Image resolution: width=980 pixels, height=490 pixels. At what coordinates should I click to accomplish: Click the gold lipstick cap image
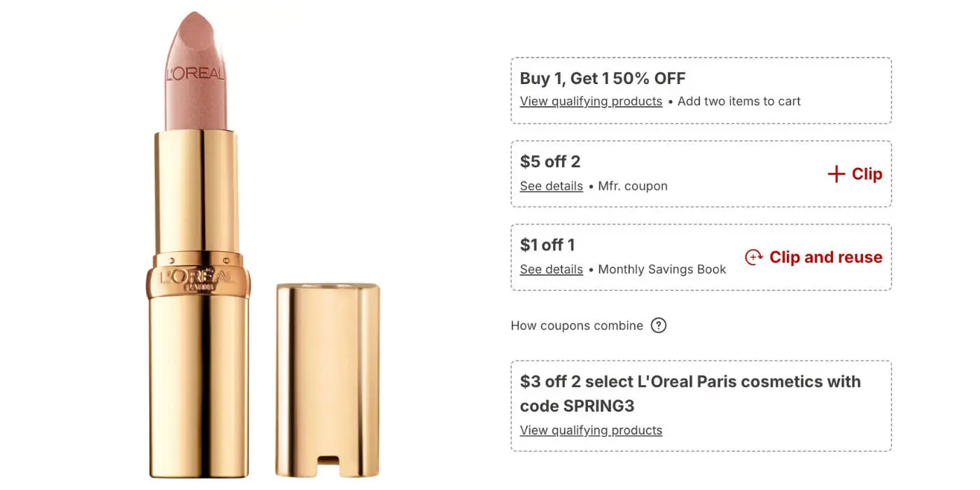pos(328,378)
